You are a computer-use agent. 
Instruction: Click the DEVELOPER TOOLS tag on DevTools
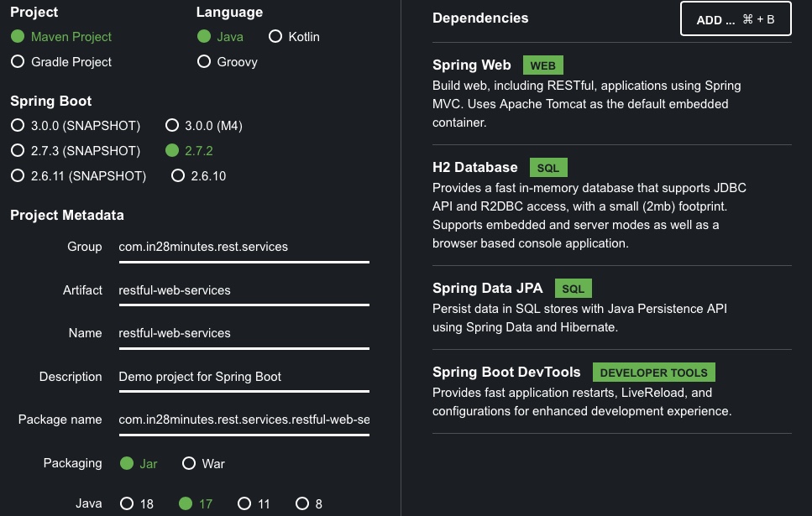(x=653, y=373)
